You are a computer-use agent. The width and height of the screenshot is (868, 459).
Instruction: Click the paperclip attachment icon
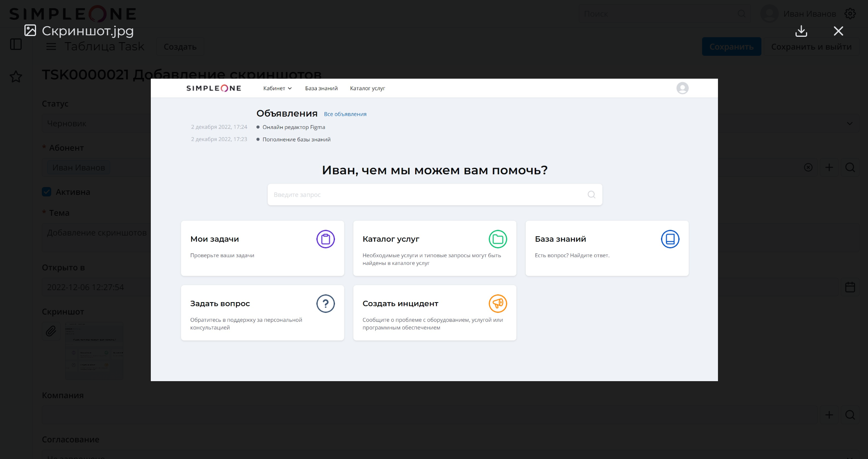tap(51, 331)
